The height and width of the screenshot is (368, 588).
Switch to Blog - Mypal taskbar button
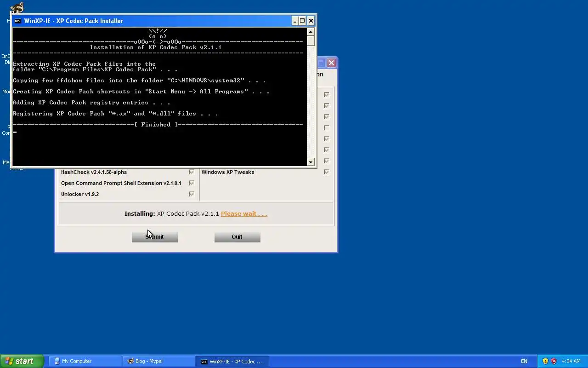(158, 361)
